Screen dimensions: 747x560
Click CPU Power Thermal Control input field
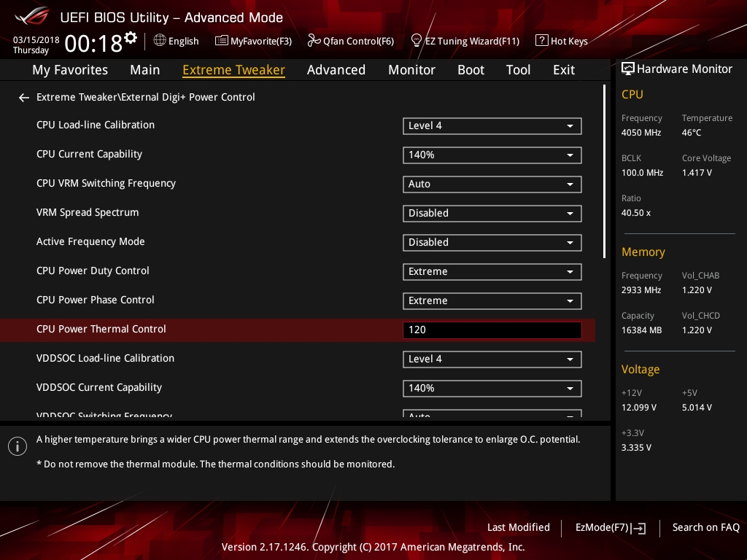pos(492,330)
